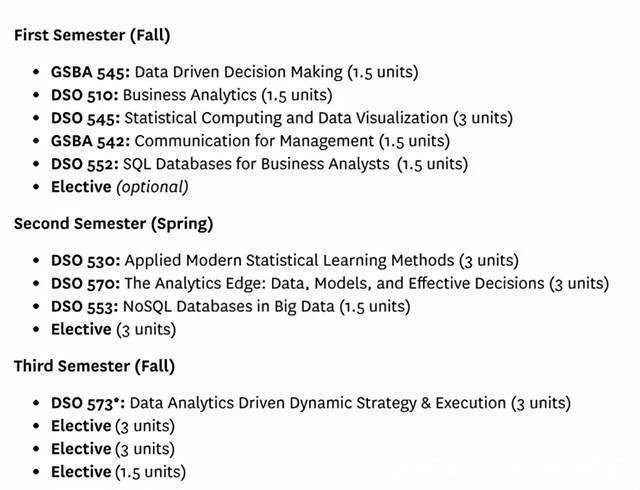Select the GSBA 542 course code
The image size is (640, 490).
[x=90, y=141]
